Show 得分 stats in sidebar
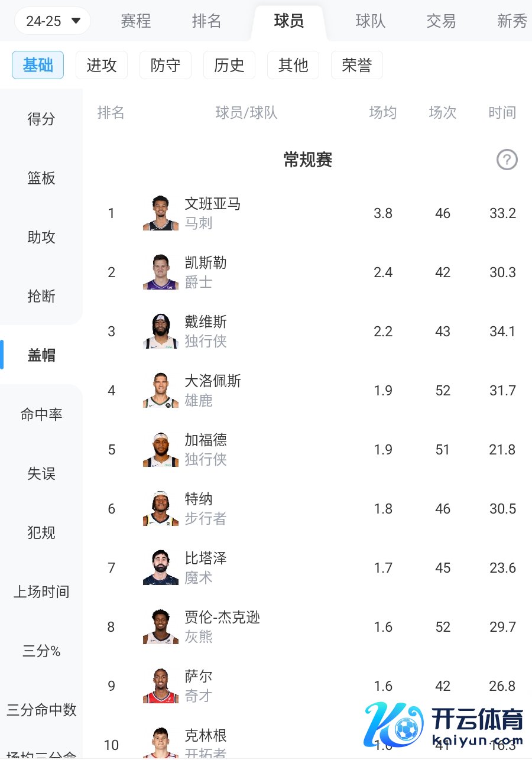This screenshot has width=532, height=760. [41, 119]
